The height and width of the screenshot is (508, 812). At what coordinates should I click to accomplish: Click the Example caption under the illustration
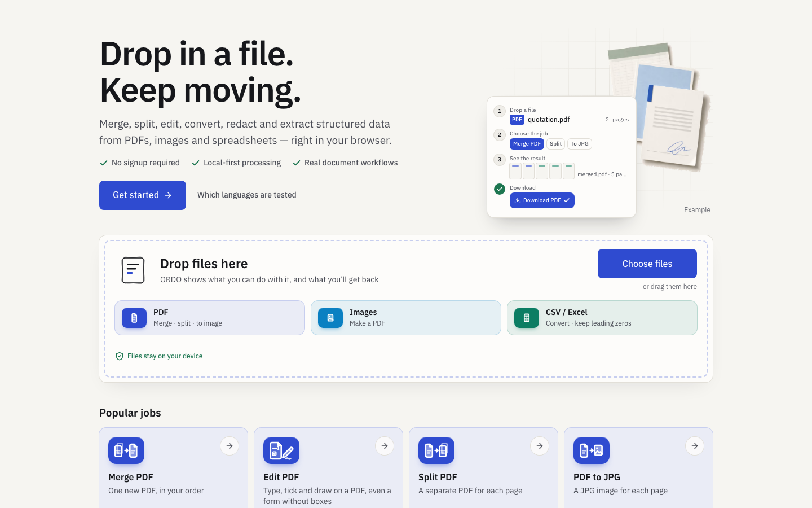coord(697,210)
